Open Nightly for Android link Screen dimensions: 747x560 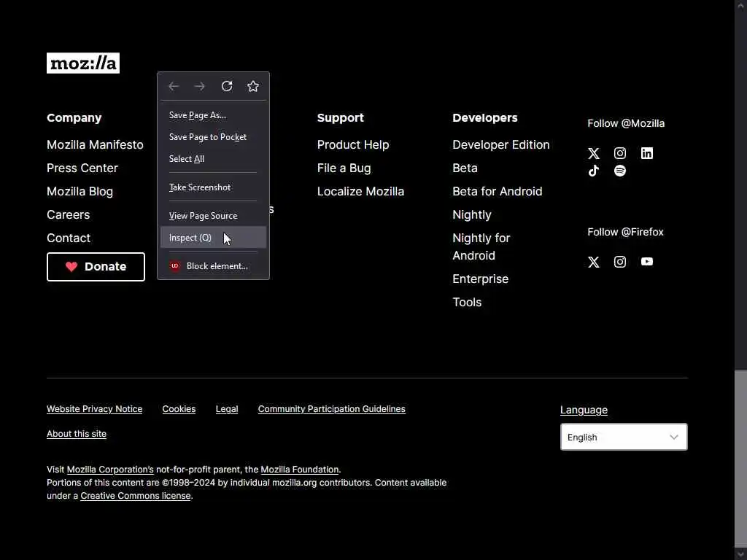[481, 246]
